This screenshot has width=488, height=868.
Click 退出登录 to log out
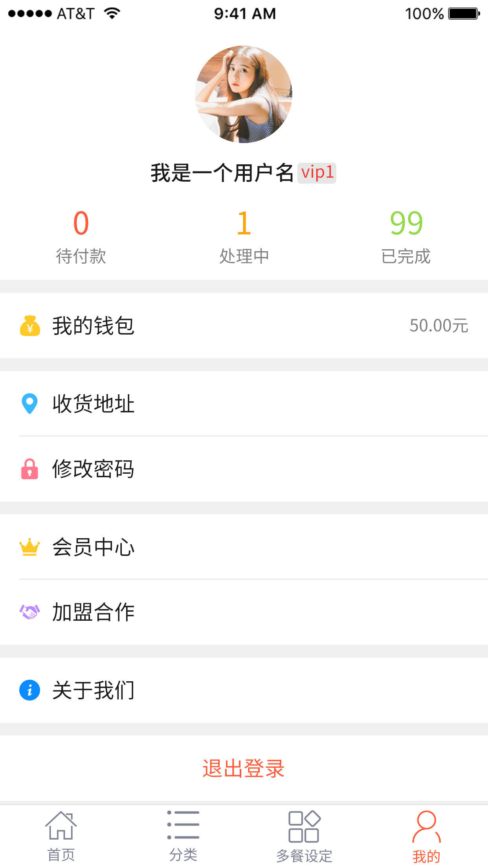[244, 769]
